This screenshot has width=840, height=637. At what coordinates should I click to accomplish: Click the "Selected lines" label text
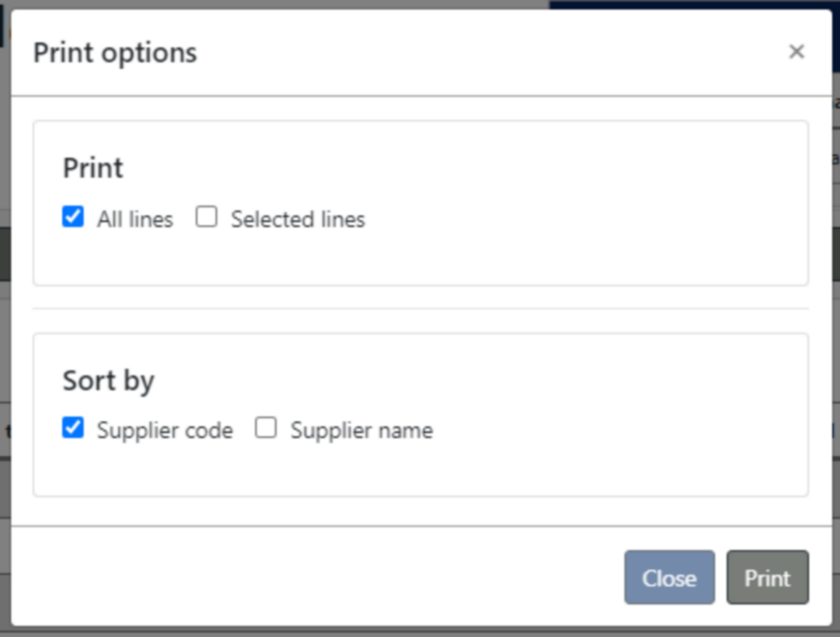pyautogui.click(x=298, y=220)
